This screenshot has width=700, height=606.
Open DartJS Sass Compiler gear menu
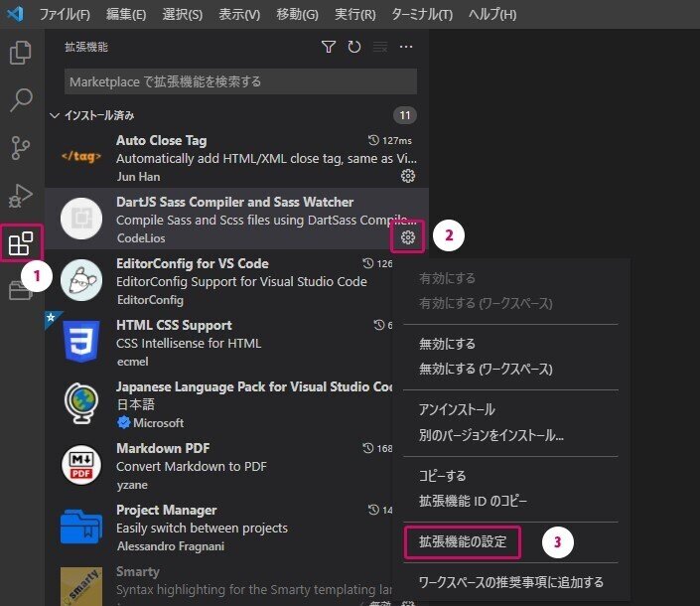pos(408,237)
